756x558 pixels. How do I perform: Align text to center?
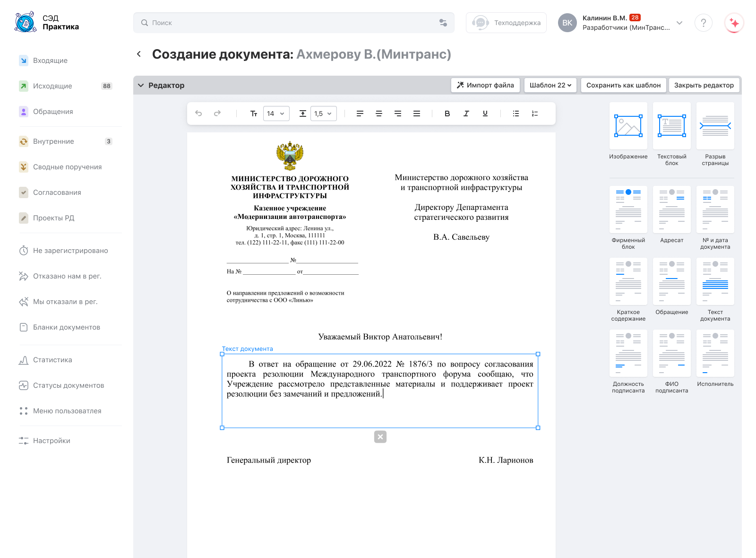click(379, 113)
